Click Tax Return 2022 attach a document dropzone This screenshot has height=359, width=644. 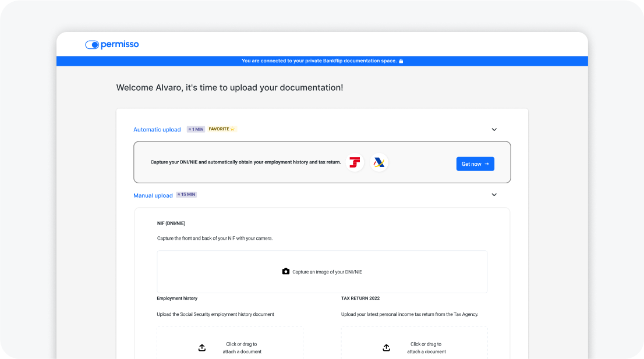tap(415, 343)
